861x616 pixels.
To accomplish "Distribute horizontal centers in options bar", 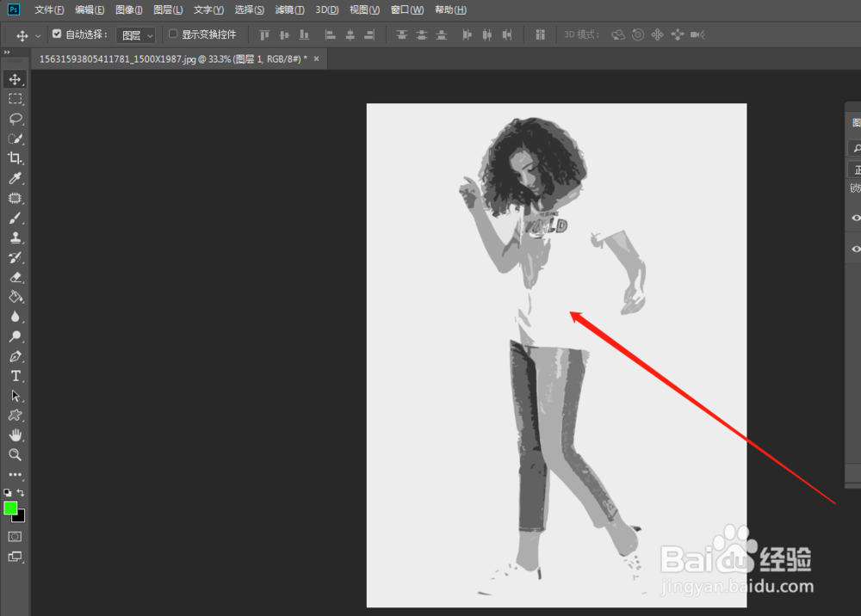I will point(487,35).
